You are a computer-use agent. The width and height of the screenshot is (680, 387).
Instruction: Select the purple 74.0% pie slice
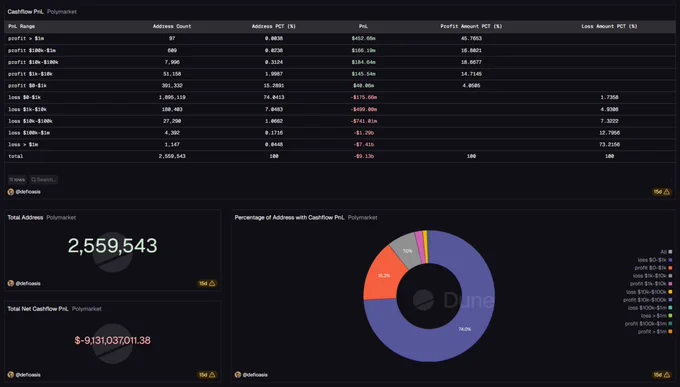click(465, 329)
